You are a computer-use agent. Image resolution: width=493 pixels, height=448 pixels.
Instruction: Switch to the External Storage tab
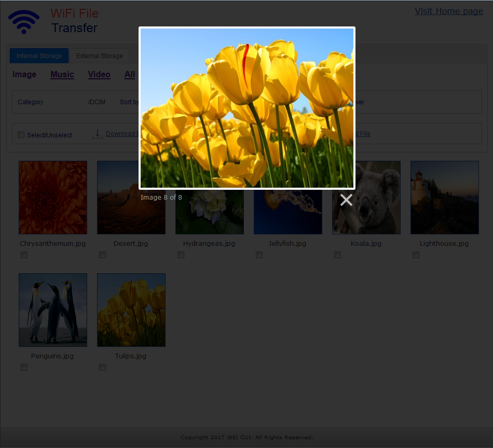pyautogui.click(x=100, y=56)
